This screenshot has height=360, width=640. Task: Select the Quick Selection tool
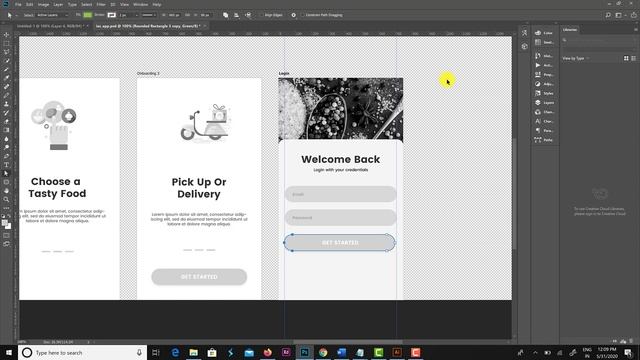pyautogui.click(x=6, y=60)
